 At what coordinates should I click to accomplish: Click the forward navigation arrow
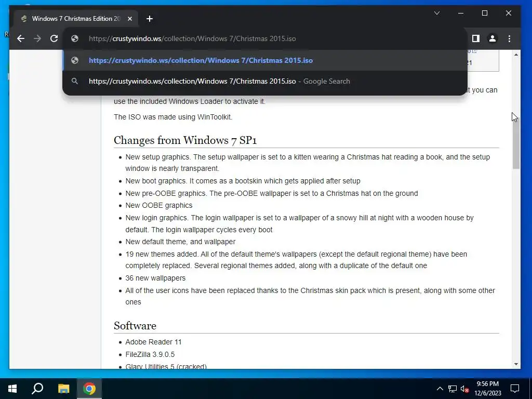coord(37,38)
